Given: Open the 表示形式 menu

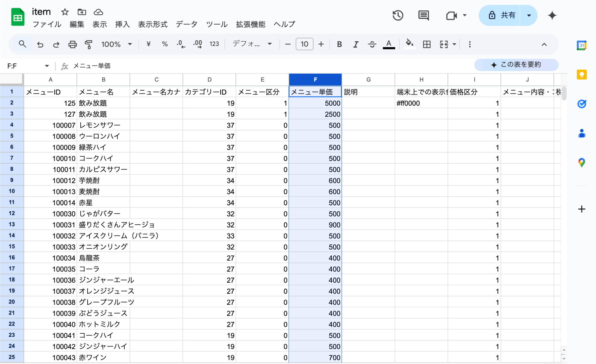Looking at the screenshot, I should coord(153,24).
